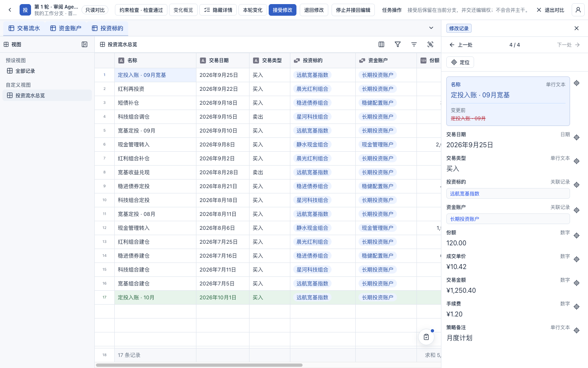Screen dimensions: 588x368
Task: Click the 长期投资账户 linked record field
Action: click(508, 219)
